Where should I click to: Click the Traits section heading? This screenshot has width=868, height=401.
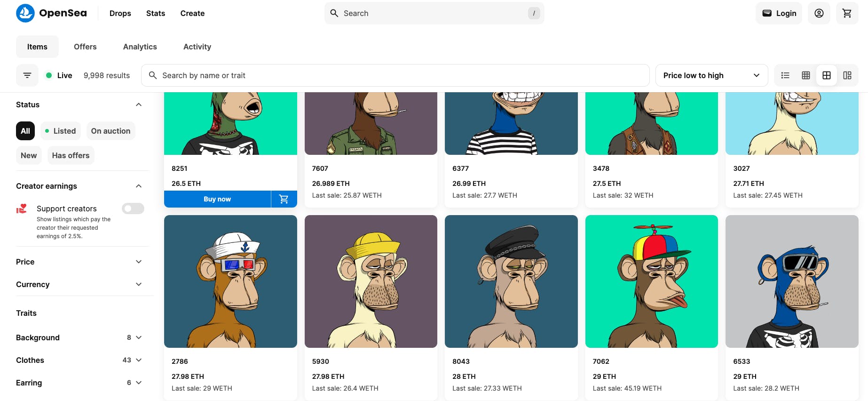coord(26,313)
